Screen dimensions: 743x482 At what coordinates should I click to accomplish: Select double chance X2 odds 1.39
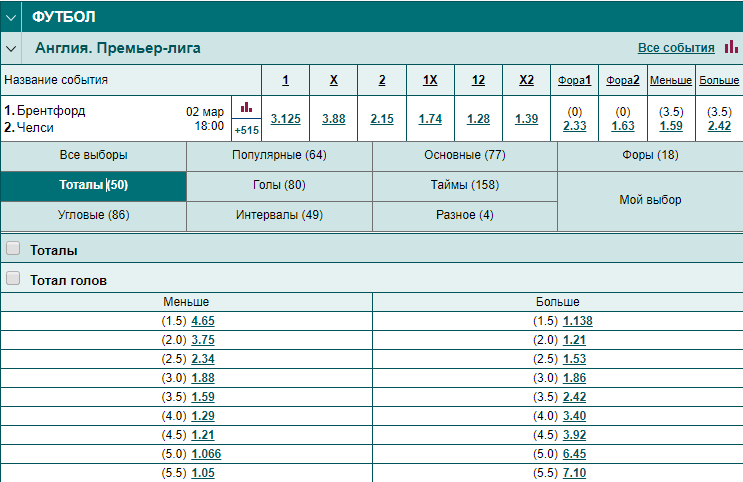[x=526, y=119]
